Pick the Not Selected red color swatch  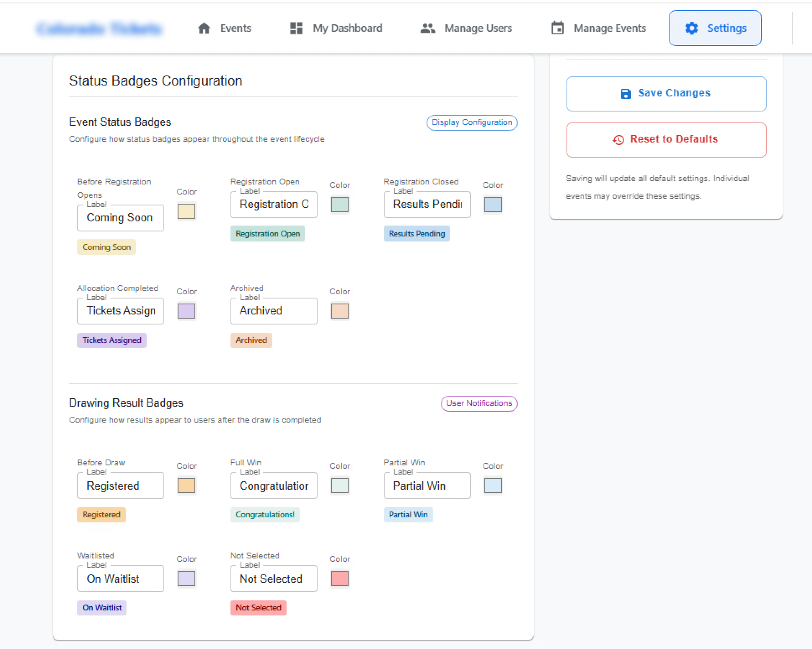point(339,579)
